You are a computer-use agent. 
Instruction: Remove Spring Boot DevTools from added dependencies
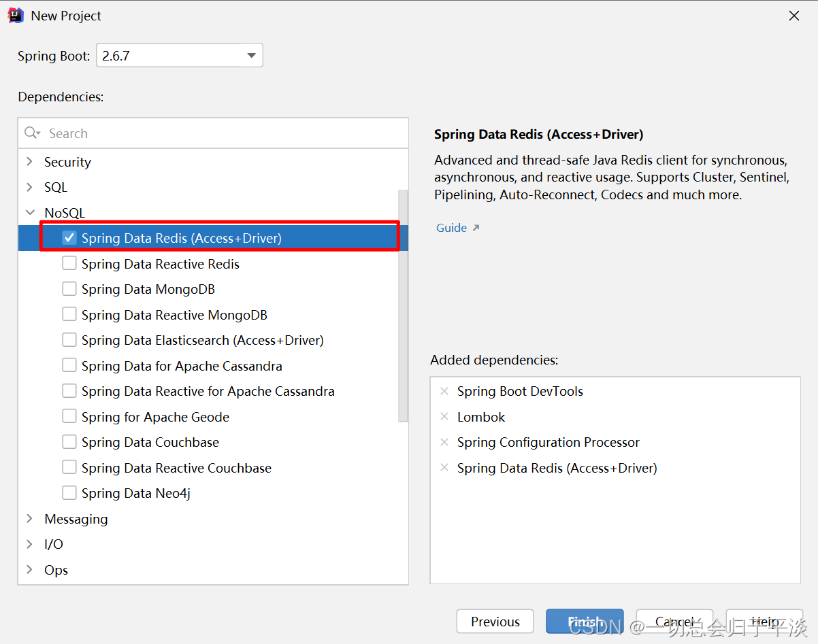pyautogui.click(x=444, y=391)
